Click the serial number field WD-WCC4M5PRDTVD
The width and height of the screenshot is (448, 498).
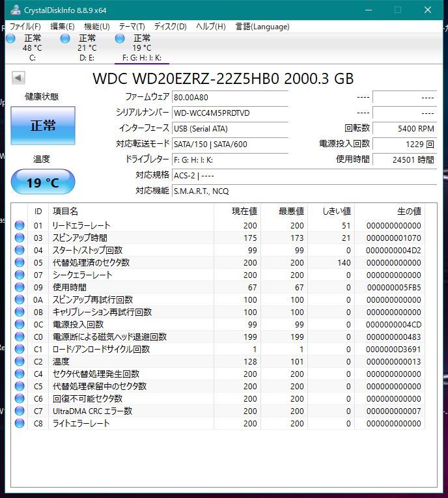click(230, 113)
